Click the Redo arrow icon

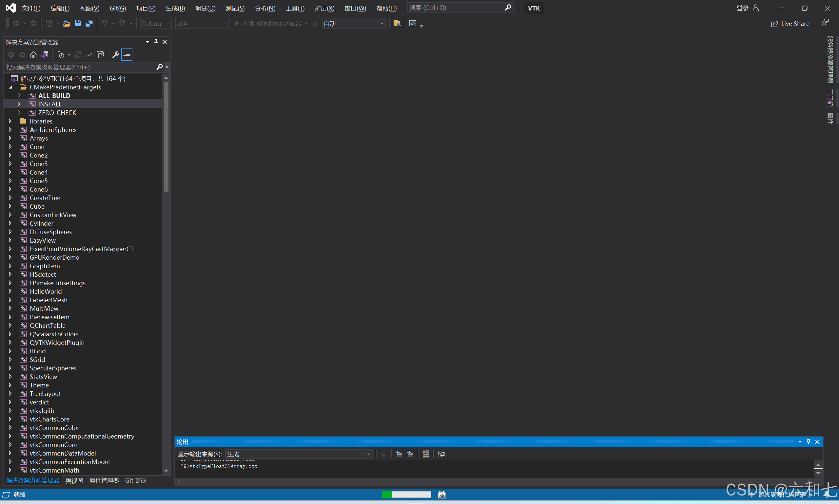point(122,24)
